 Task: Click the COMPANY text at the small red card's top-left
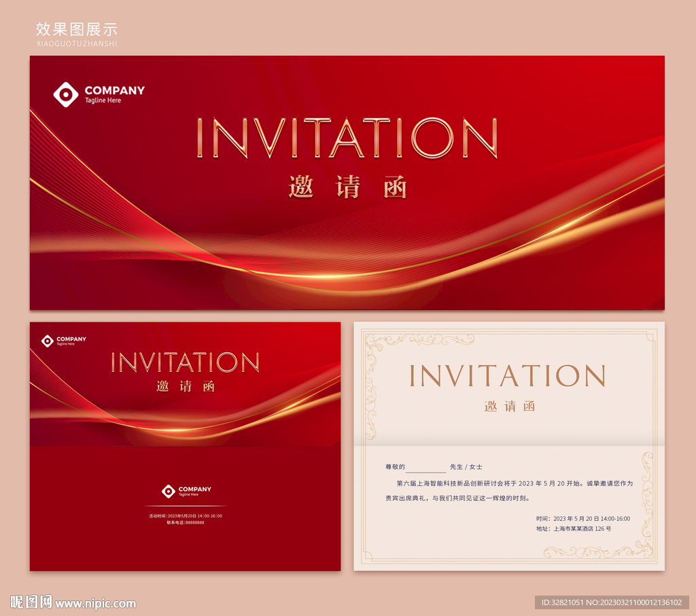click(x=71, y=339)
